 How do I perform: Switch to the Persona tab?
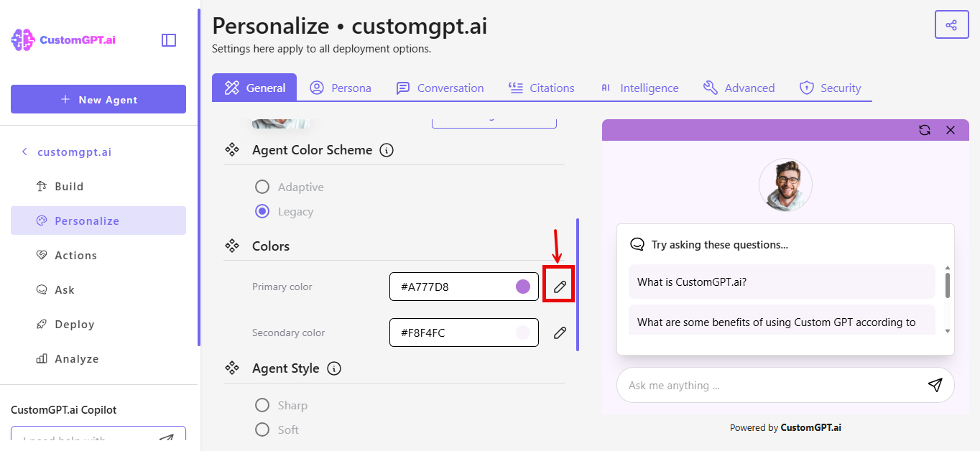coord(341,88)
